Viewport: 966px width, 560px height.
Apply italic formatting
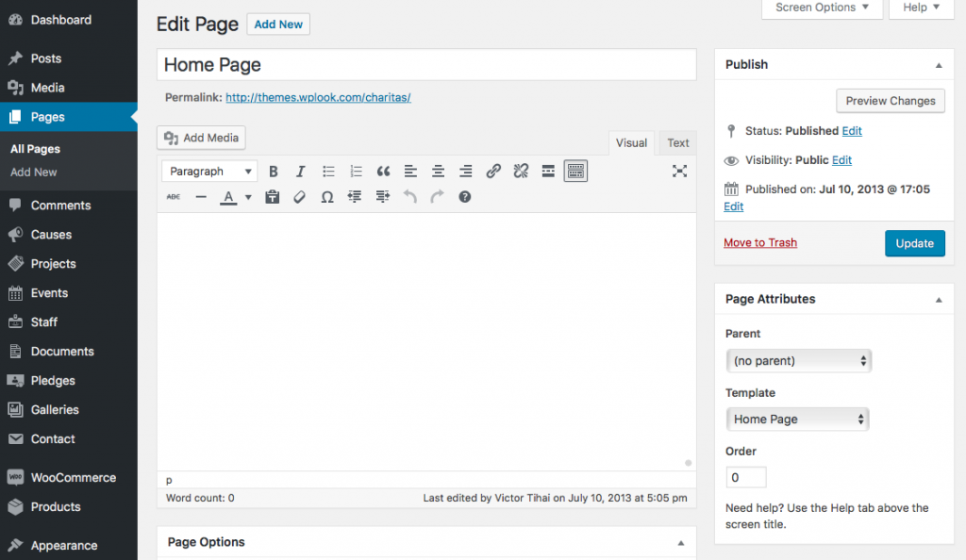[300, 171]
